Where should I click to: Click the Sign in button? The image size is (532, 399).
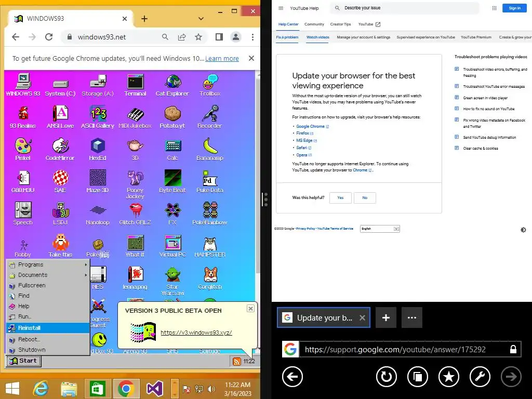coord(514,8)
